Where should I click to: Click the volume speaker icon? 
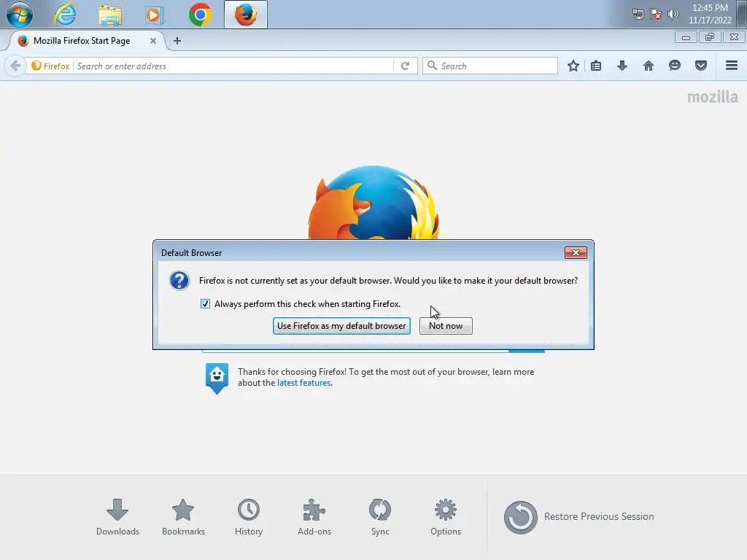pos(673,14)
